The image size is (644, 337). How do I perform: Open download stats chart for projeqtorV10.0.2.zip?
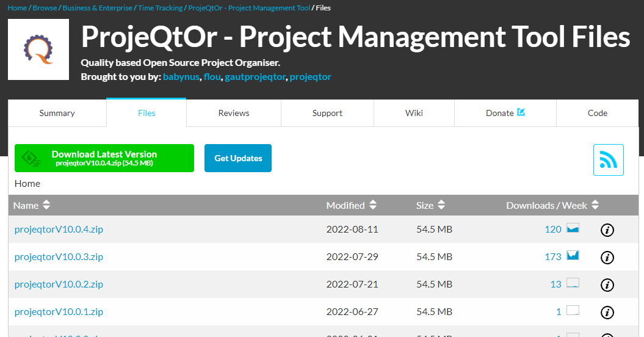point(573,283)
